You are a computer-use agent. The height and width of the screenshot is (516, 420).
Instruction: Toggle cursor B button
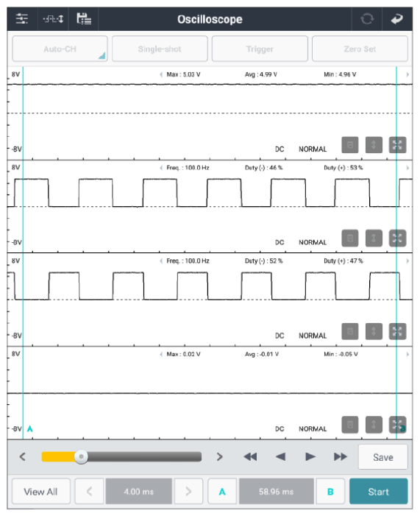pyautogui.click(x=330, y=492)
